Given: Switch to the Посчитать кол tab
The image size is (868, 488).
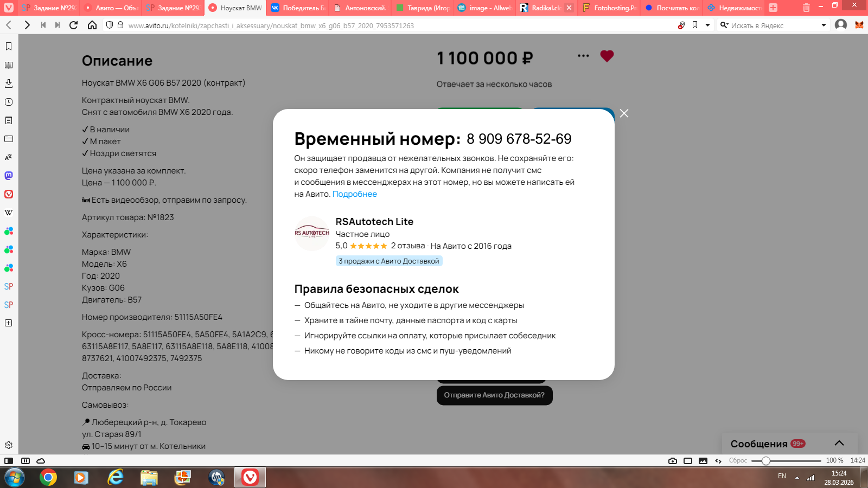Looking at the screenshot, I should coord(672,8).
